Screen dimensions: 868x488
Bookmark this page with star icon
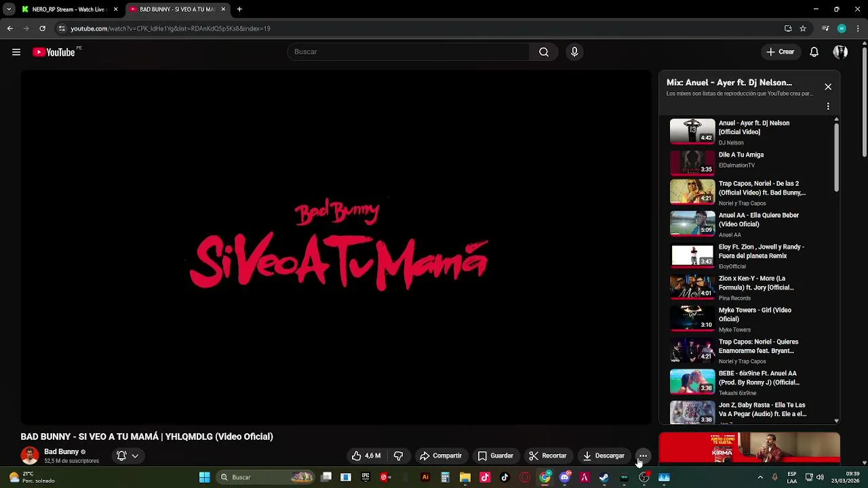(x=803, y=28)
